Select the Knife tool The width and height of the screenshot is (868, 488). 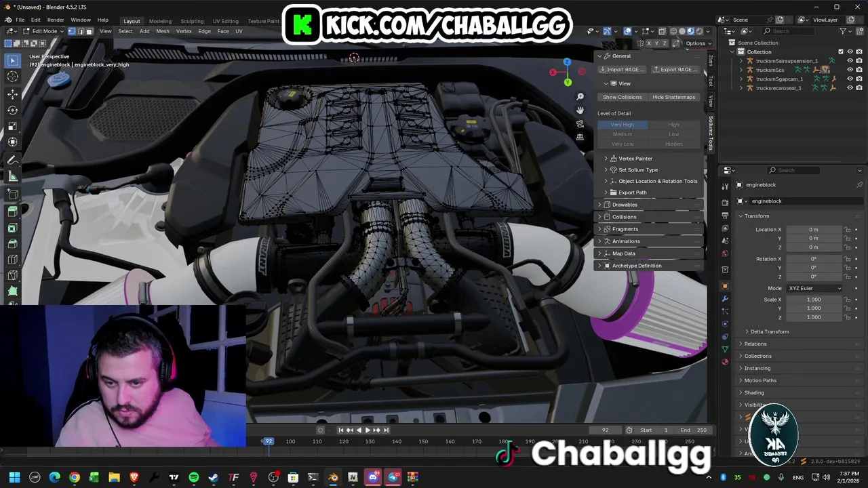[12, 276]
